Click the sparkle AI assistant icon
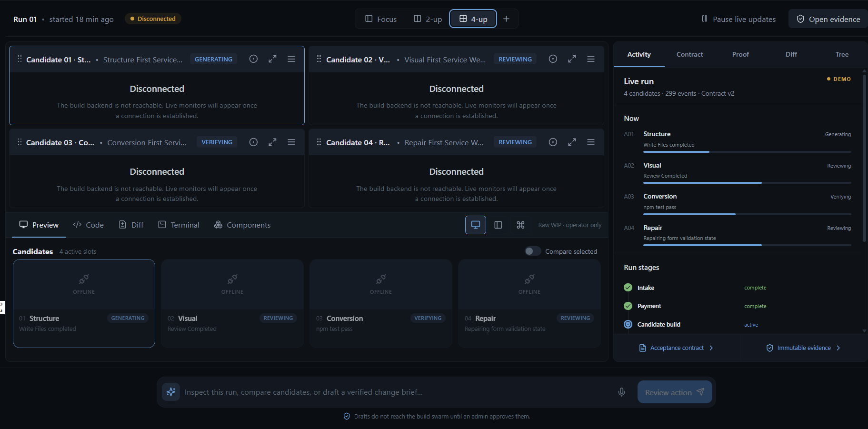The width and height of the screenshot is (868, 429). [x=171, y=392]
